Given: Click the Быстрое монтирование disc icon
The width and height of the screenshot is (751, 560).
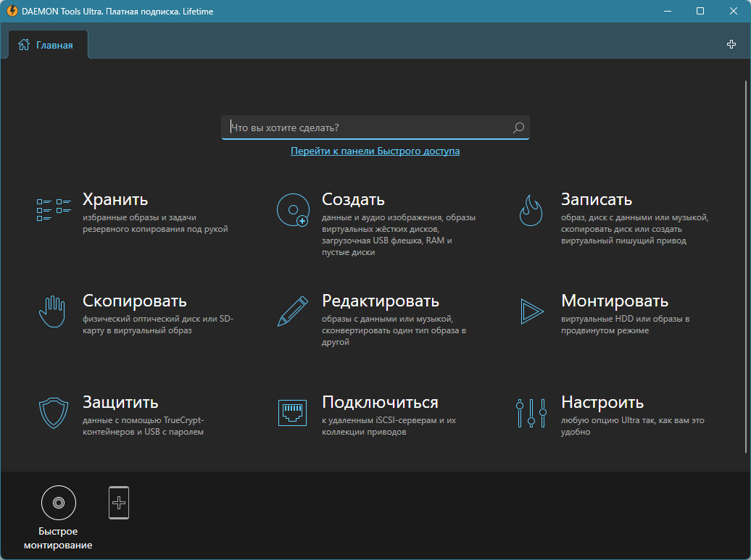Looking at the screenshot, I should (x=59, y=503).
